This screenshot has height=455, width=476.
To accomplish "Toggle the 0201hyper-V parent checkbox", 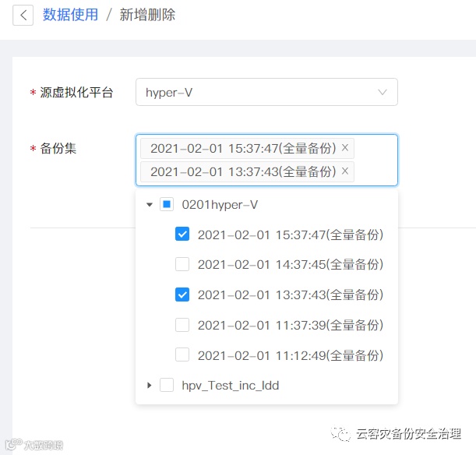I will point(167,204).
